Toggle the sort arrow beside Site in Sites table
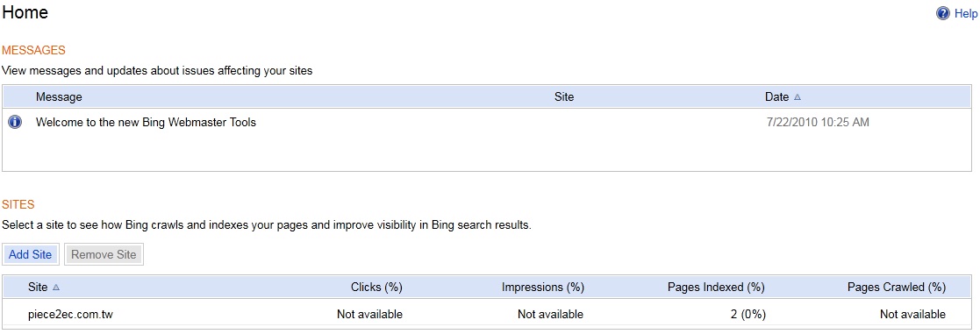 [x=56, y=288]
